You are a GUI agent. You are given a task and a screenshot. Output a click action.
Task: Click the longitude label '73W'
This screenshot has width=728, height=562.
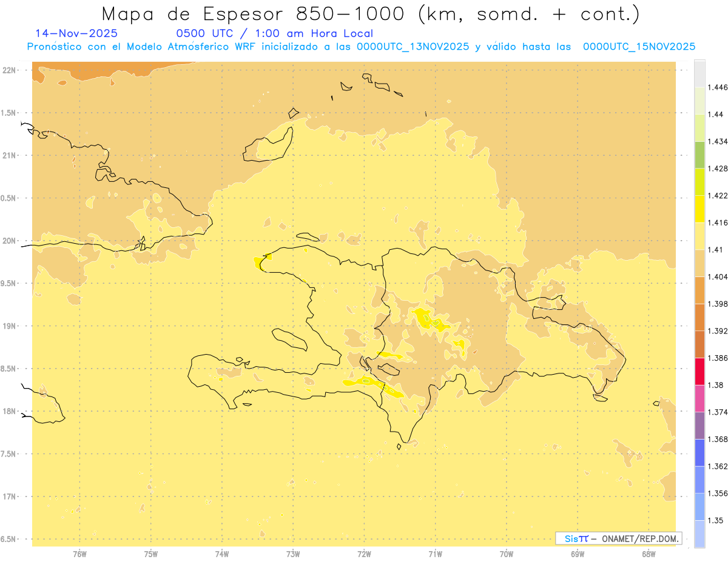pos(293,554)
